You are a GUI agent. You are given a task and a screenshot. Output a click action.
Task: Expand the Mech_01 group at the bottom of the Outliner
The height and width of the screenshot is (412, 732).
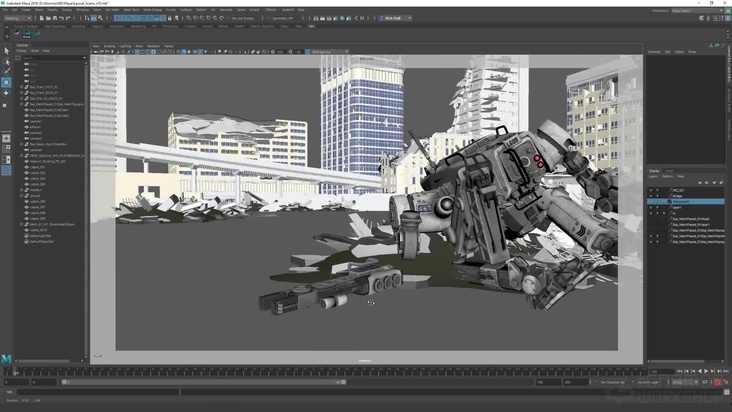tap(21, 224)
